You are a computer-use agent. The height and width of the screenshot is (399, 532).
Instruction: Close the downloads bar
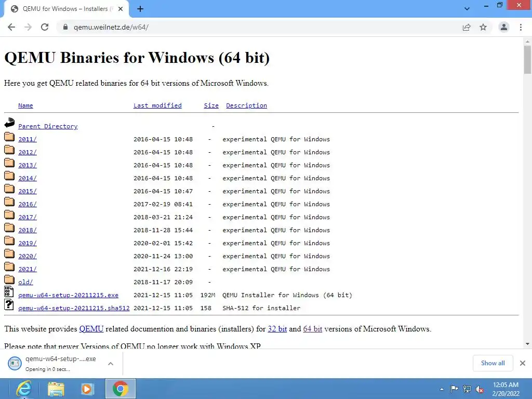(x=523, y=363)
